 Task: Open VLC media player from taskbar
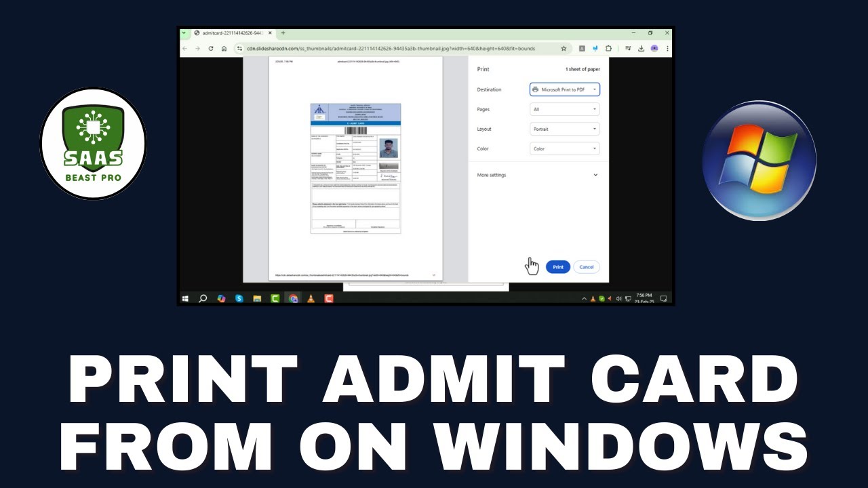[x=311, y=298]
